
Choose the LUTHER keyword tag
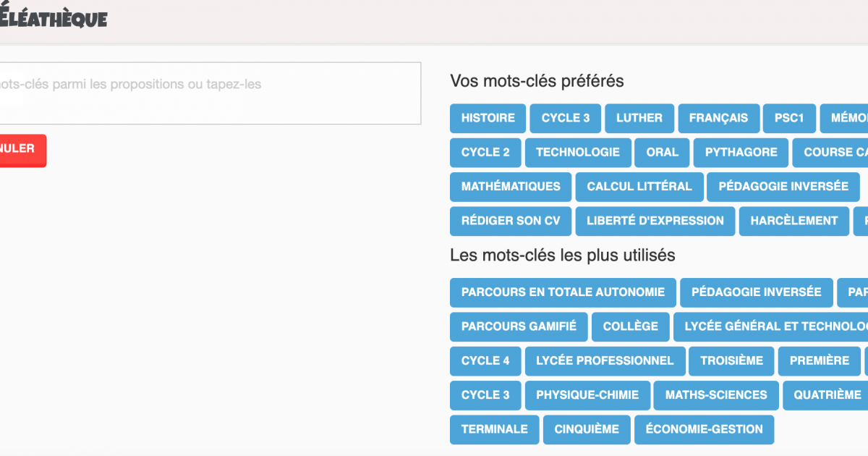pos(639,118)
